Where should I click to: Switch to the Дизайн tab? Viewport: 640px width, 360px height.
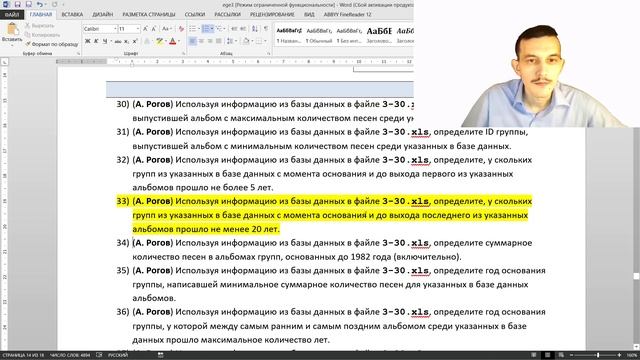click(x=102, y=15)
